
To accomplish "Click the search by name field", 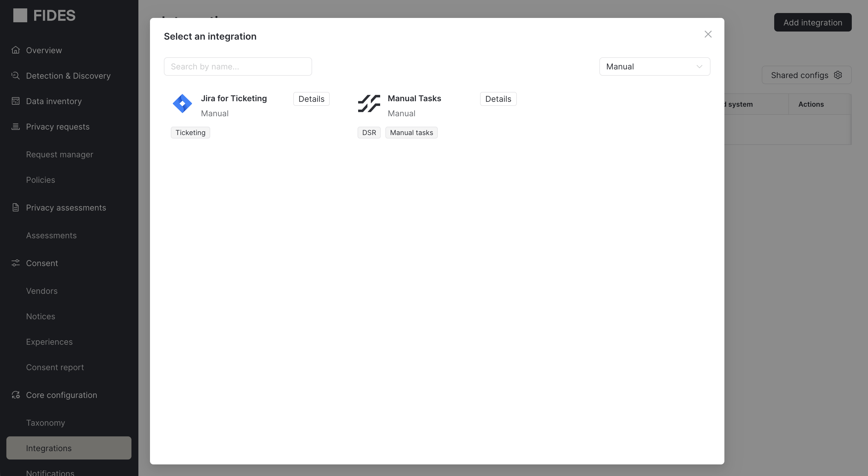I will (x=237, y=66).
